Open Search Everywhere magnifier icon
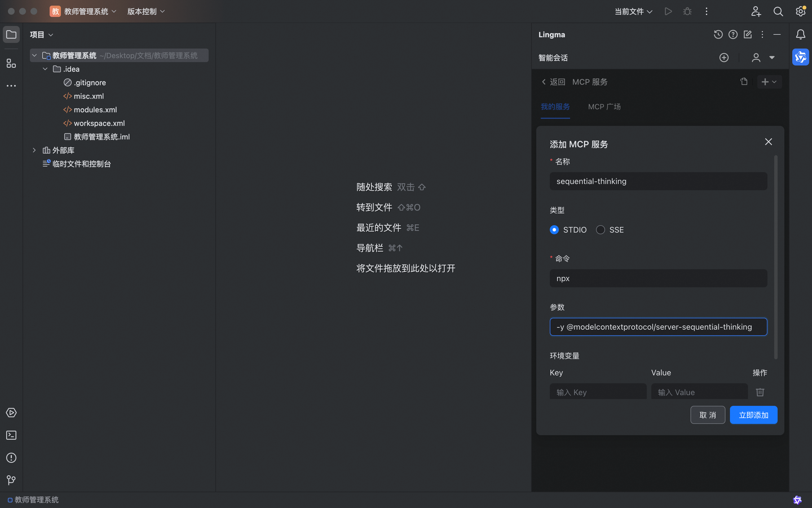Screen dimensions: 812x508 pos(778,11)
